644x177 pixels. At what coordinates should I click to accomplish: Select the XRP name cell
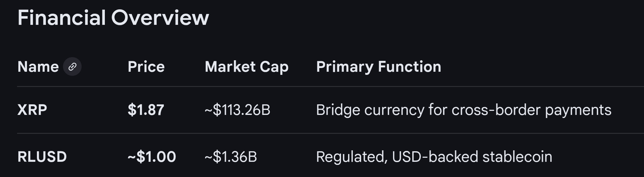[x=32, y=110]
